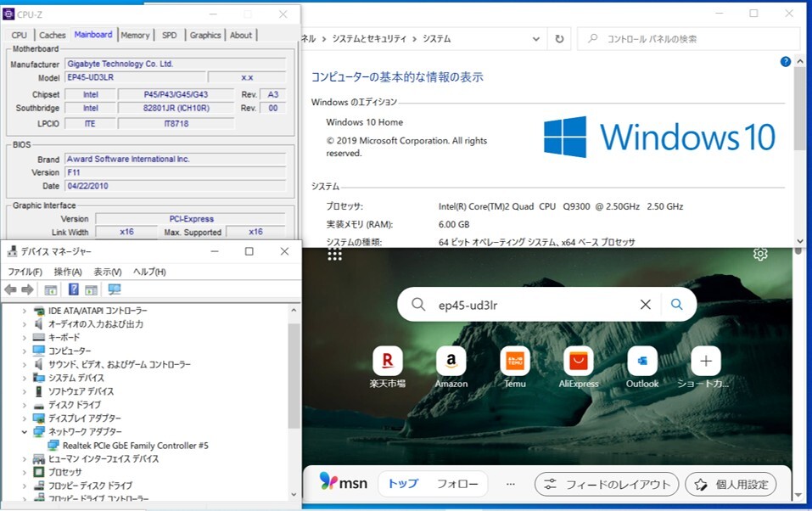This screenshot has width=812, height=511.
Task: Click the scan hardware monitor icon in Device Manager
Action: click(x=115, y=289)
